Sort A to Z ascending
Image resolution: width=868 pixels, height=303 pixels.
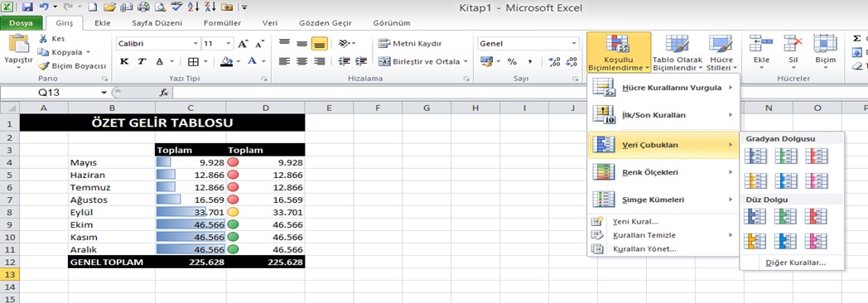coord(193,7)
